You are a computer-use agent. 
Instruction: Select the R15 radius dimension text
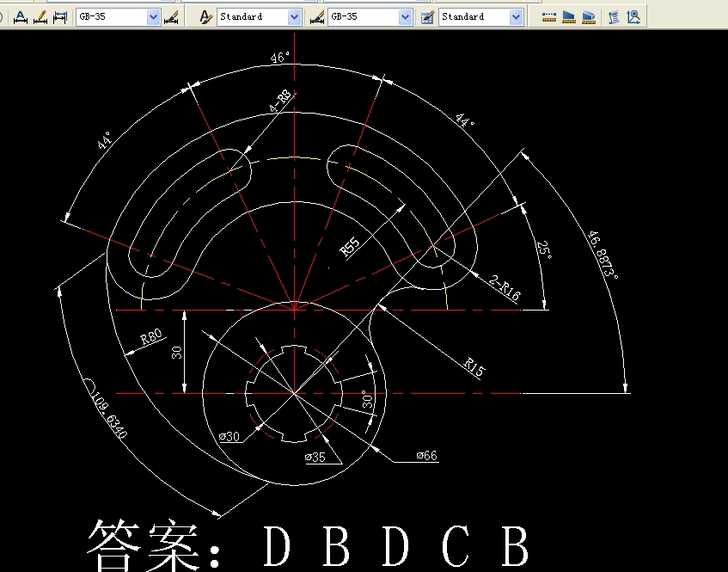pos(475,366)
